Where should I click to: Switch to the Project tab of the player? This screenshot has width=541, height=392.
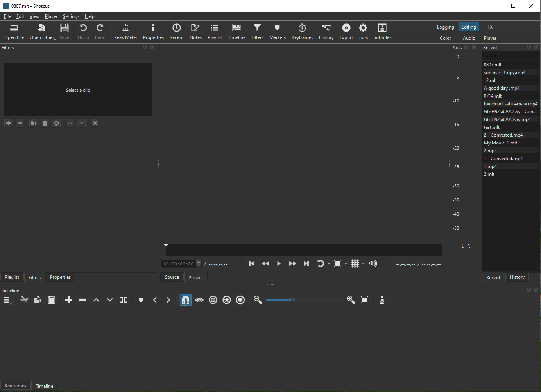(x=195, y=277)
